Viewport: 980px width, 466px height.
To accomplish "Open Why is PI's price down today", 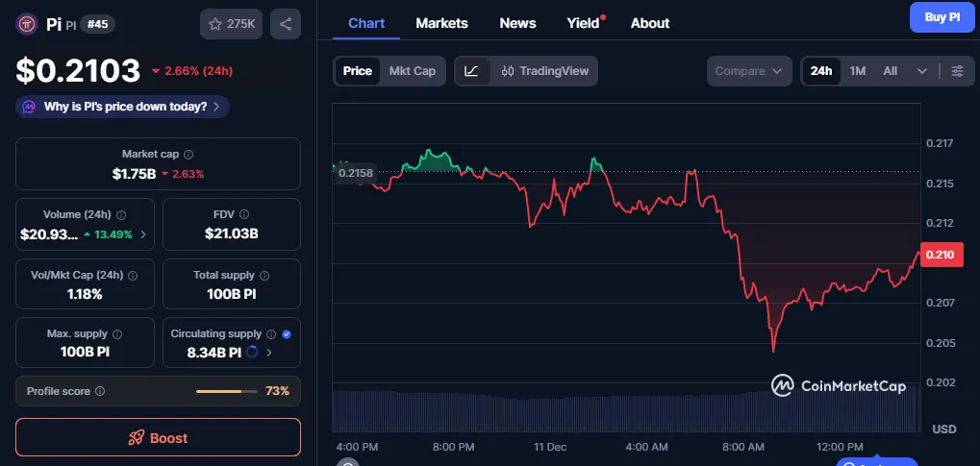I will pos(122,107).
